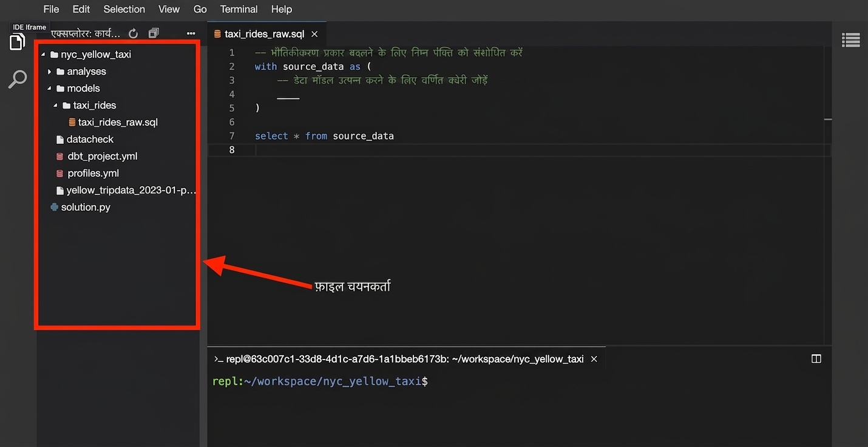Click the refresh explorer icon
The height and width of the screenshot is (447, 868).
tap(134, 33)
